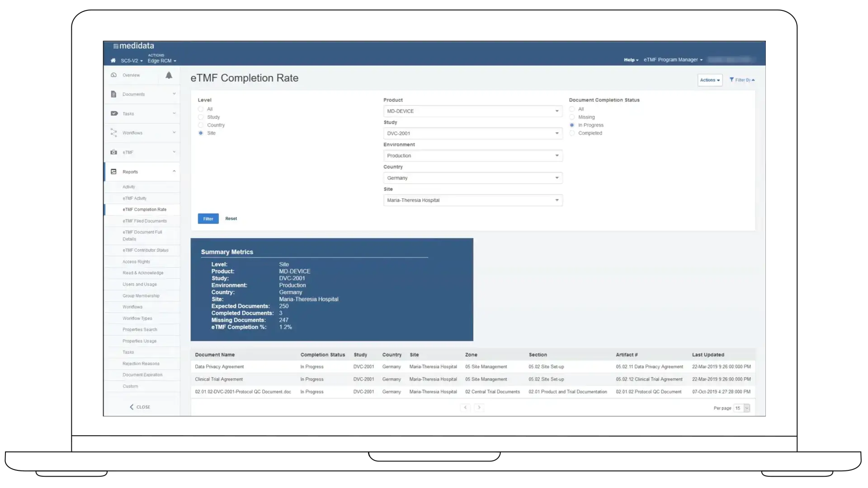Click the Workflows sidebar icon
Image resolution: width=868 pixels, height=488 pixels.
[113, 133]
